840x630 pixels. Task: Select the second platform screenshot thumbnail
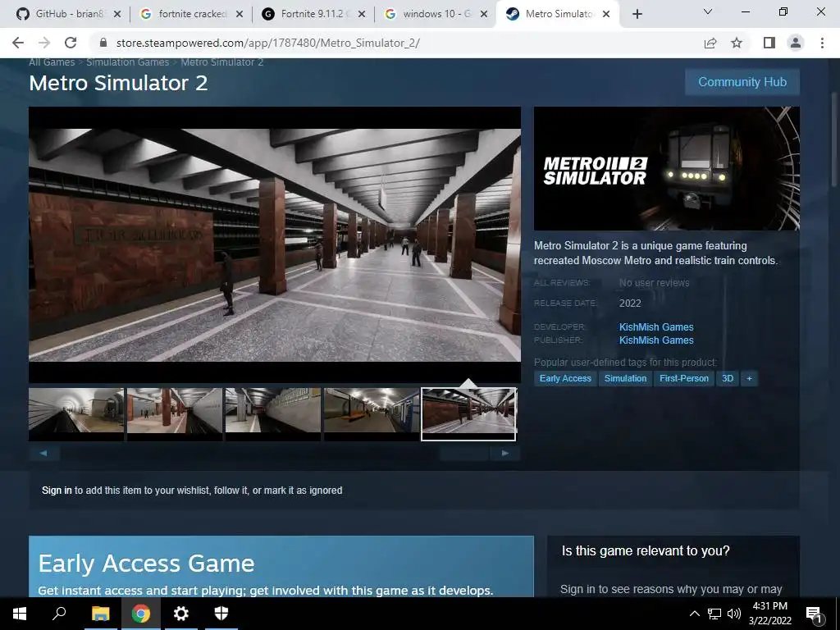click(x=175, y=414)
